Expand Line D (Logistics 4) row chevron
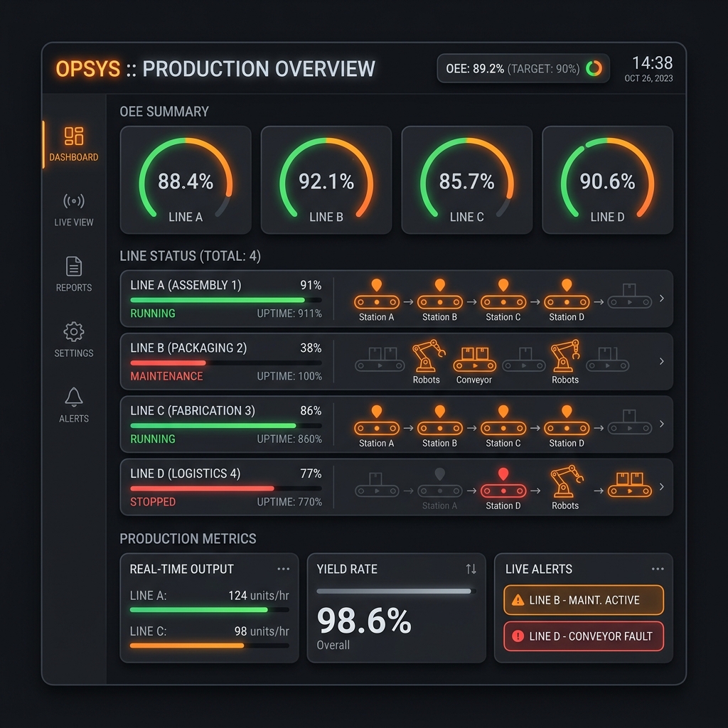The height and width of the screenshot is (728, 728). 662,486
